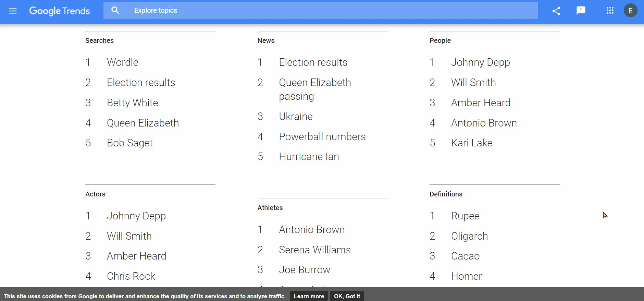644x301 pixels.
Task: Open the Google apps grid
Action: (610, 11)
